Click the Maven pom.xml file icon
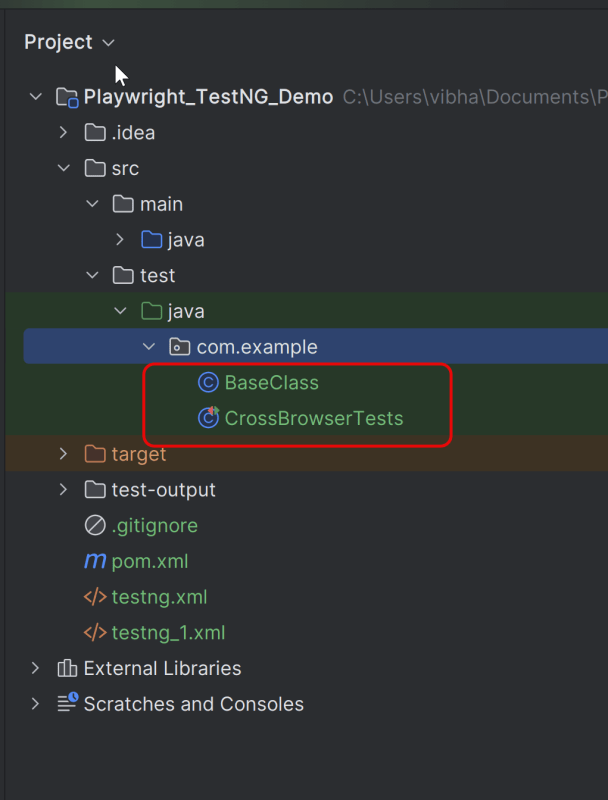The width and height of the screenshot is (608, 800). [x=95, y=562]
